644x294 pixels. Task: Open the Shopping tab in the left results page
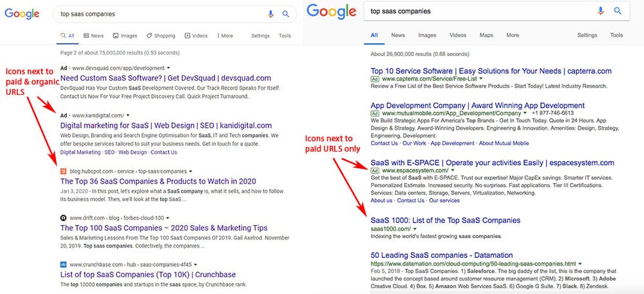(161, 35)
